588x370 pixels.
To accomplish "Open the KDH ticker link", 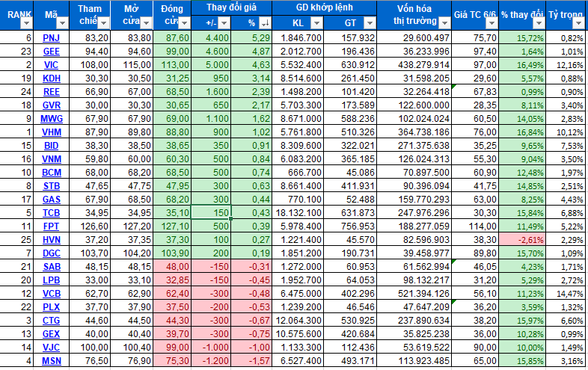I will tap(52, 78).
